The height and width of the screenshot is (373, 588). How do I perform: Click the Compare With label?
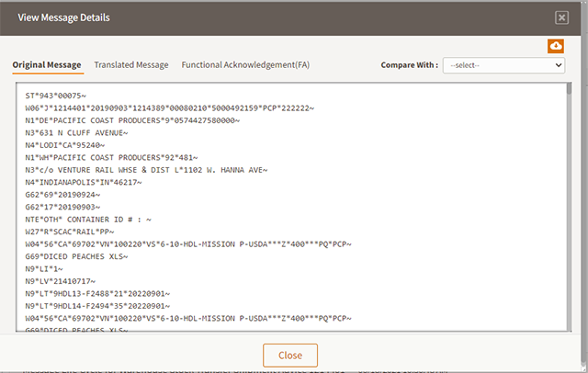[x=408, y=65]
